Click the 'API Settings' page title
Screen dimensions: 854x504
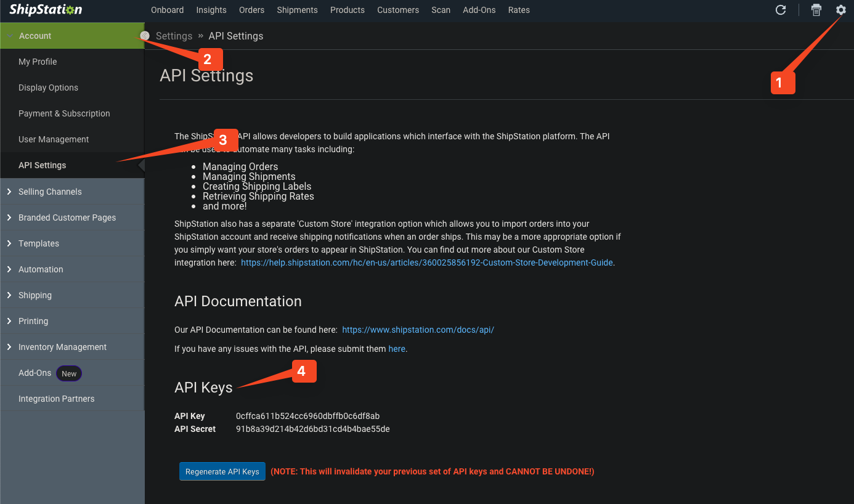point(206,76)
